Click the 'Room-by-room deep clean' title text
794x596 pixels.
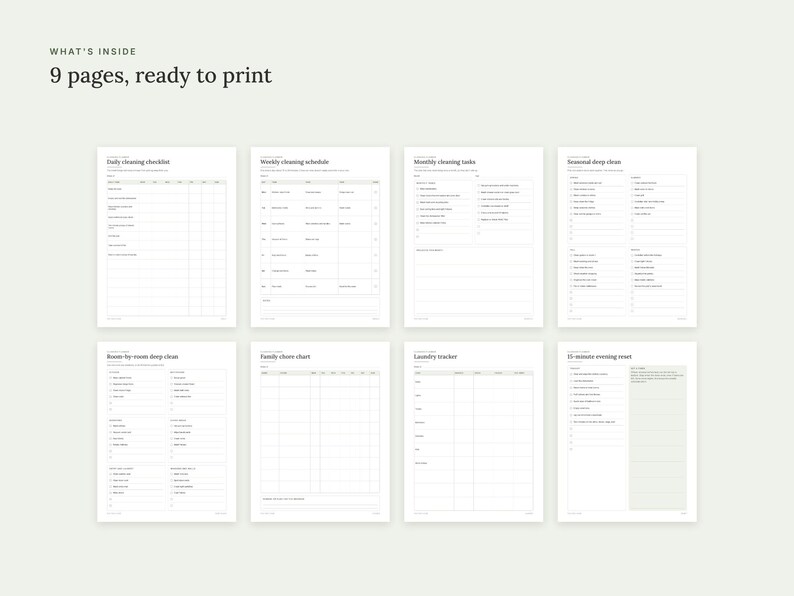pos(142,356)
